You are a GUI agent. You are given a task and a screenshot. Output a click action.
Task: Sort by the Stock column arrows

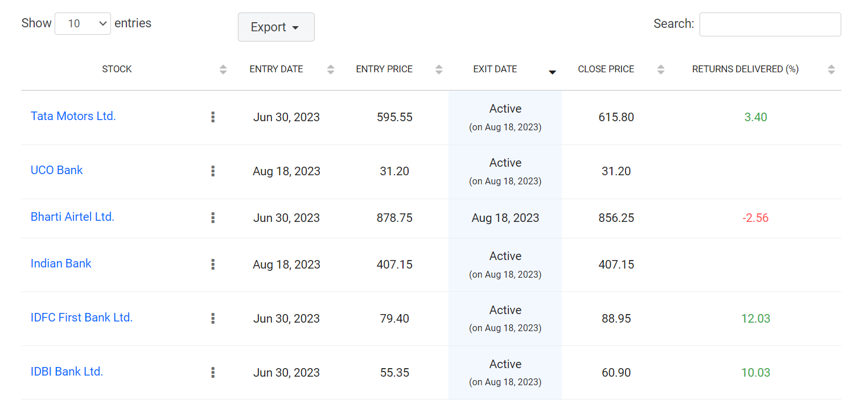(x=223, y=69)
